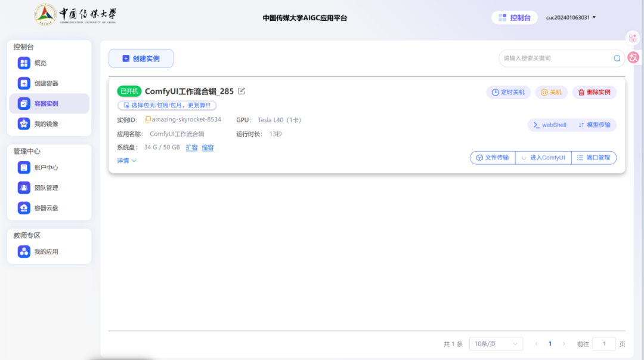Image resolution: width=644 pixels, height=360 pixels.
Task: Open 团队管理 page
Action: point(49,187)
